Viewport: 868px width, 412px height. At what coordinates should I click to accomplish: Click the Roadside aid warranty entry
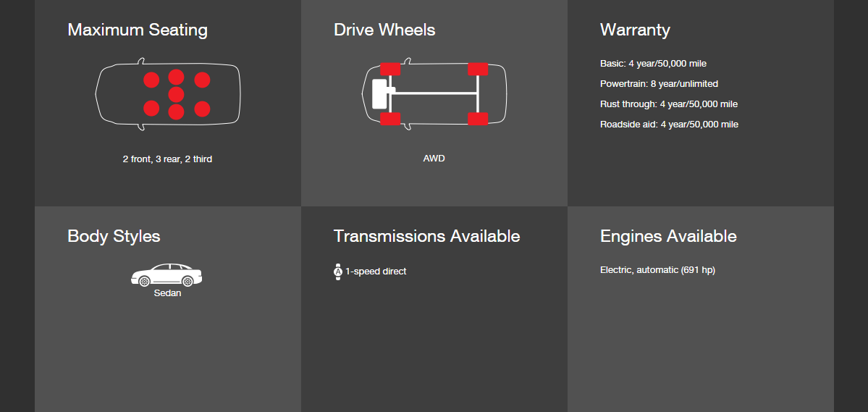(x=669, y=125)
